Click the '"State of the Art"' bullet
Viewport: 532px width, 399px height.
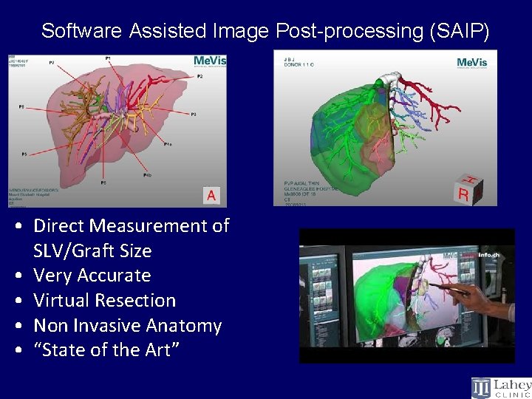(x=106, y=349)
